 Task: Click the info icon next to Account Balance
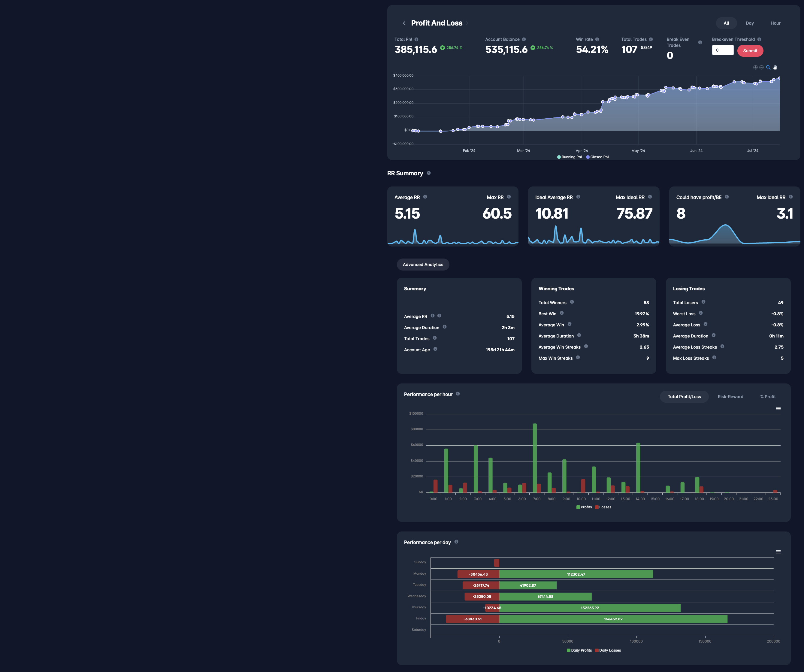click(524, 39)
